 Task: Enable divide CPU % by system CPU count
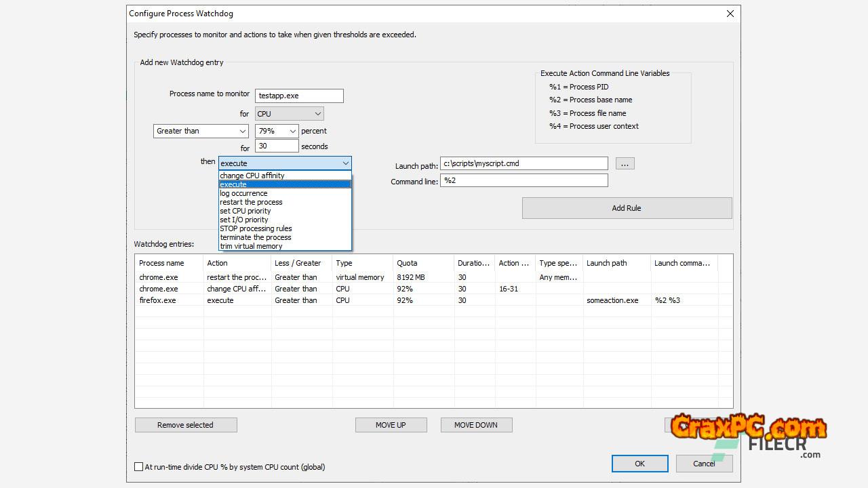[139, 466]
